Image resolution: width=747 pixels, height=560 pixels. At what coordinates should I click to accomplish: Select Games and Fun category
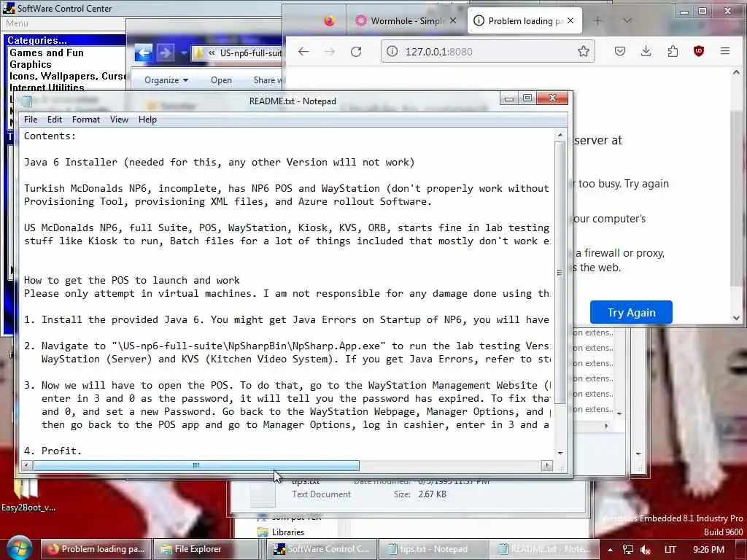point(47,52)
